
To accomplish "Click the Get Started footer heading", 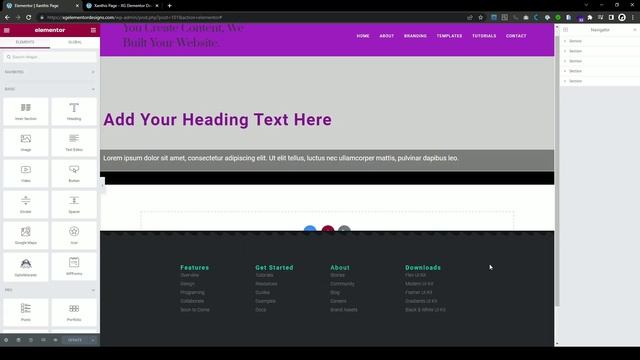I will 274,268.
